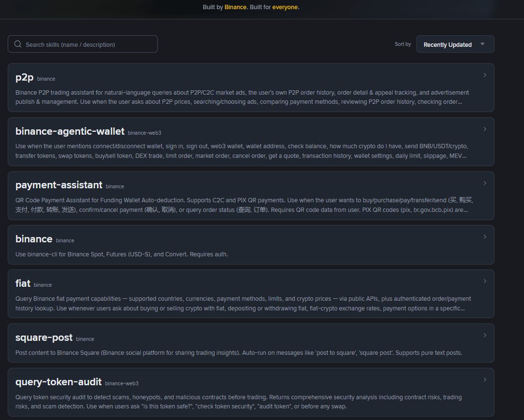The height and width of the screenshot is (420, 524).
Task: Click 'binance' tag beside square-post
Action: click(85, 339)
